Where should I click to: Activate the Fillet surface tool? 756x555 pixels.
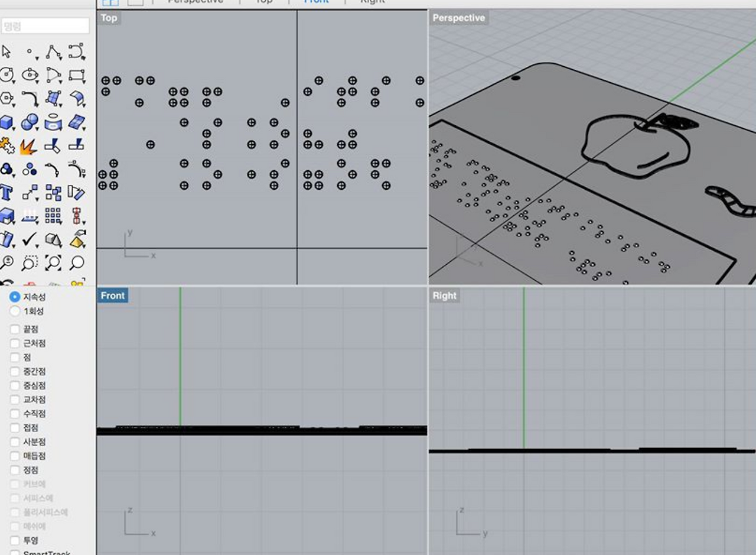77,98
